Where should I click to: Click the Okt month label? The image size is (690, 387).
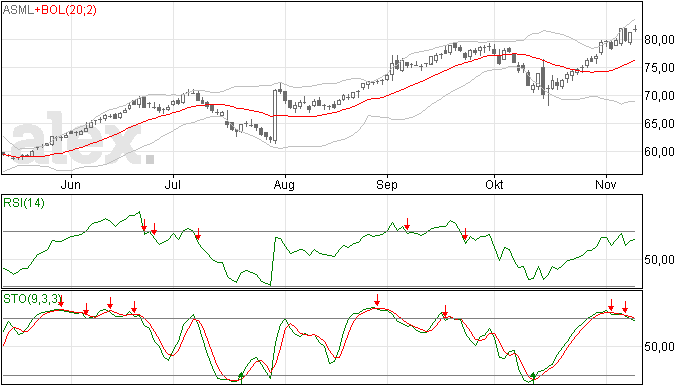click(x=494, y=185)
